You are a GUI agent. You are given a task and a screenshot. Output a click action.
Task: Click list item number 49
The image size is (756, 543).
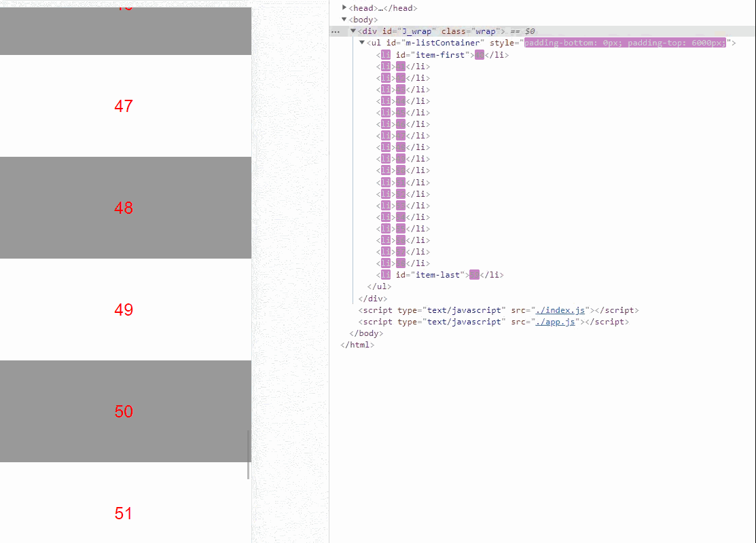point(126,310)
